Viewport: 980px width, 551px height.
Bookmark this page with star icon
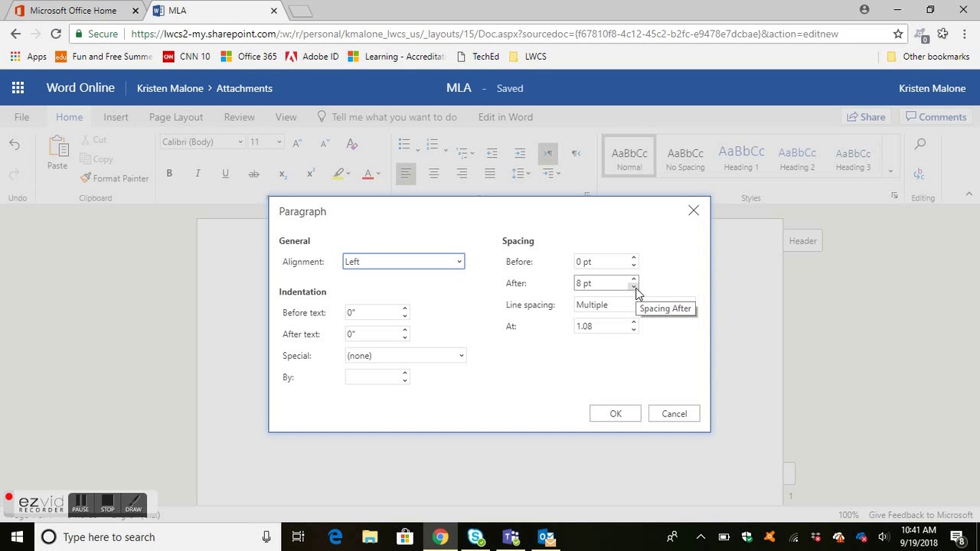pyautogui.click(x=898, y=34)
